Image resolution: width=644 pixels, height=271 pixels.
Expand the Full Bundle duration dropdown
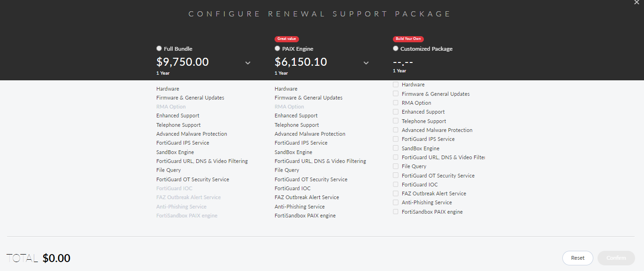pos(248,62)
